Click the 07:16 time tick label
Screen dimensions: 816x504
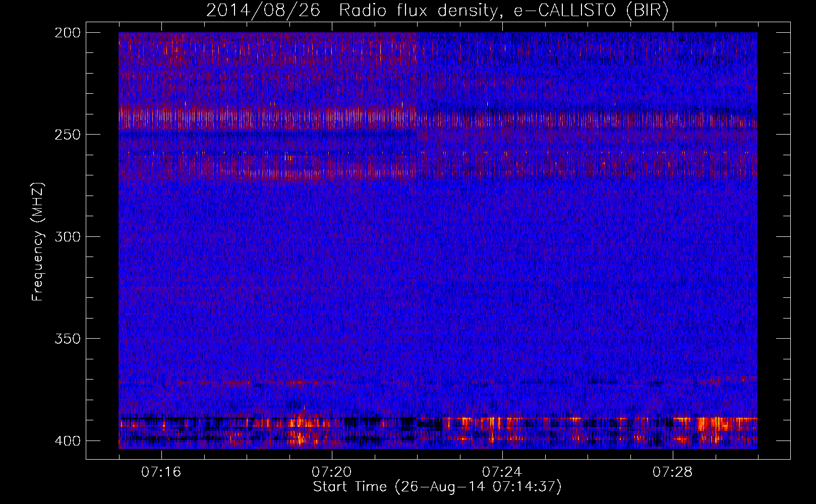coord(161,472)
